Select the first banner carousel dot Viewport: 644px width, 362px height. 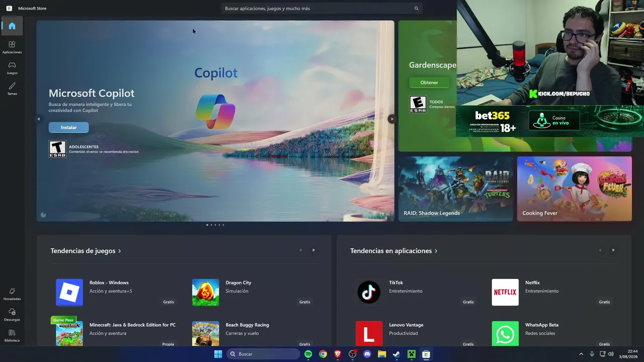(207, 225)
